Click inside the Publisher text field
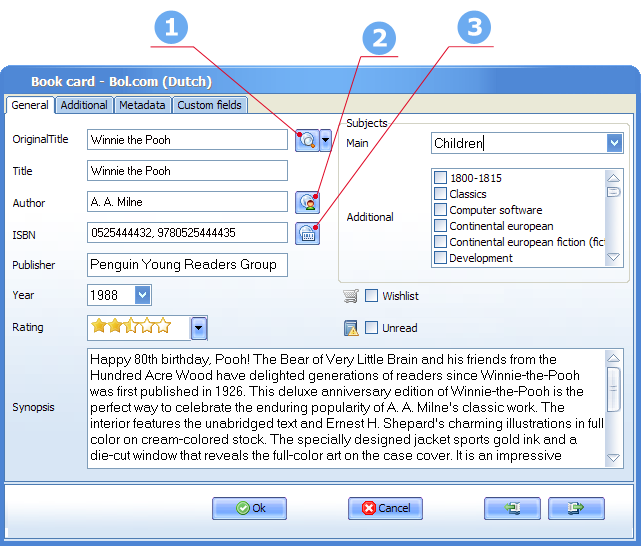This screenshot has height=546, width=641. 187,265
